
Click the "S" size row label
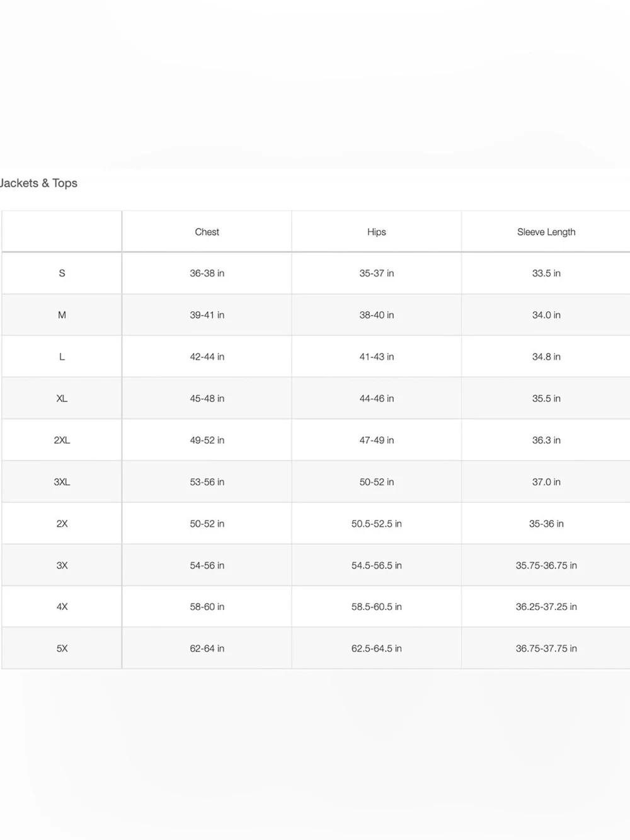pos(62,273)
